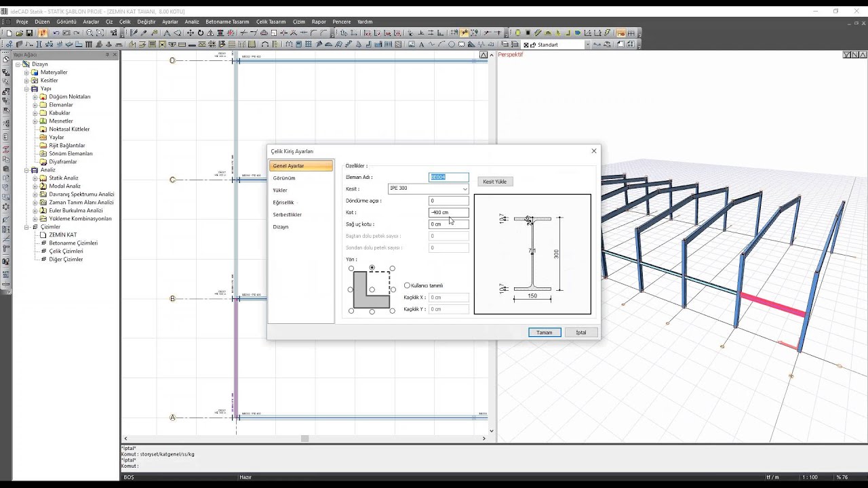Click the Column tool icon in second toolbar
This screenshot has height=488, width=868.
(39, 44)
